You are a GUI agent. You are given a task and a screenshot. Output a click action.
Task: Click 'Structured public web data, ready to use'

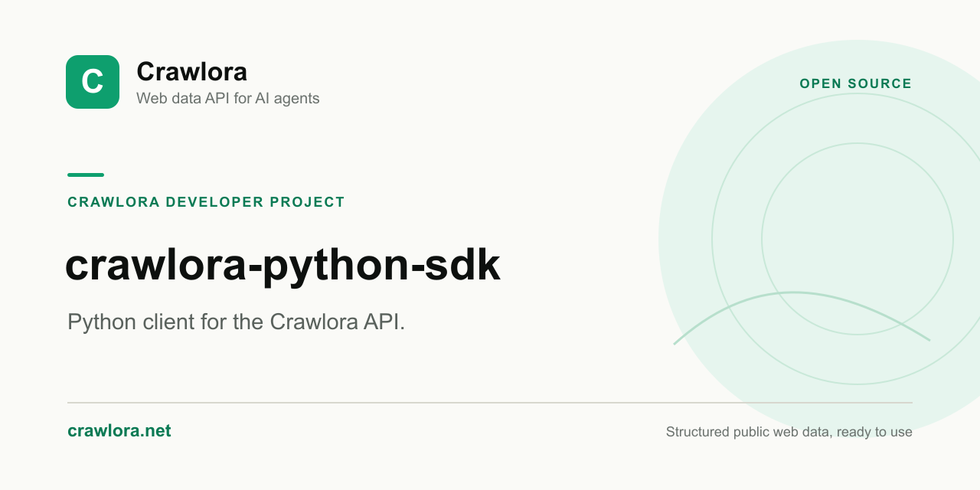[x=789, y=432]
